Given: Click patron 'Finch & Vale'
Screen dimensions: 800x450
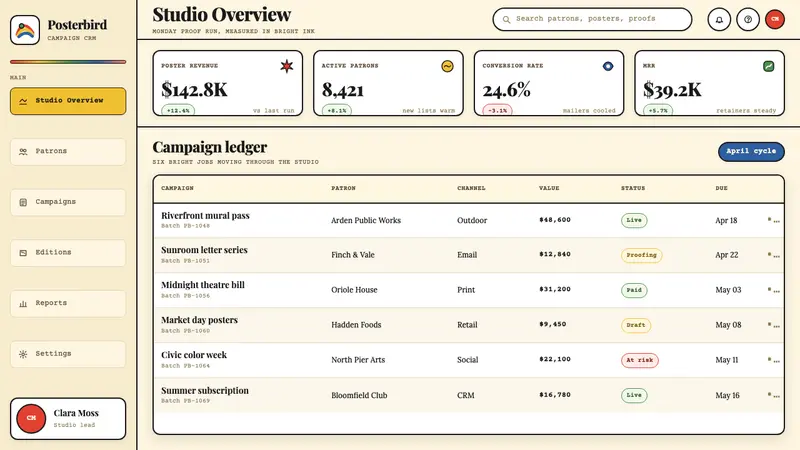Looking at the screenshot, I should click(x=353, y=255).
